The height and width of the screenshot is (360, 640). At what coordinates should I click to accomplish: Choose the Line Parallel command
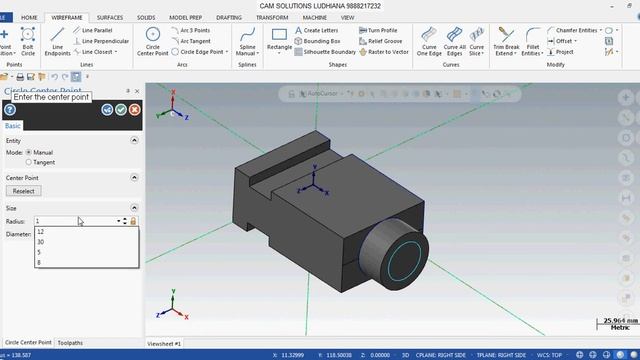(x=93, y=30)
